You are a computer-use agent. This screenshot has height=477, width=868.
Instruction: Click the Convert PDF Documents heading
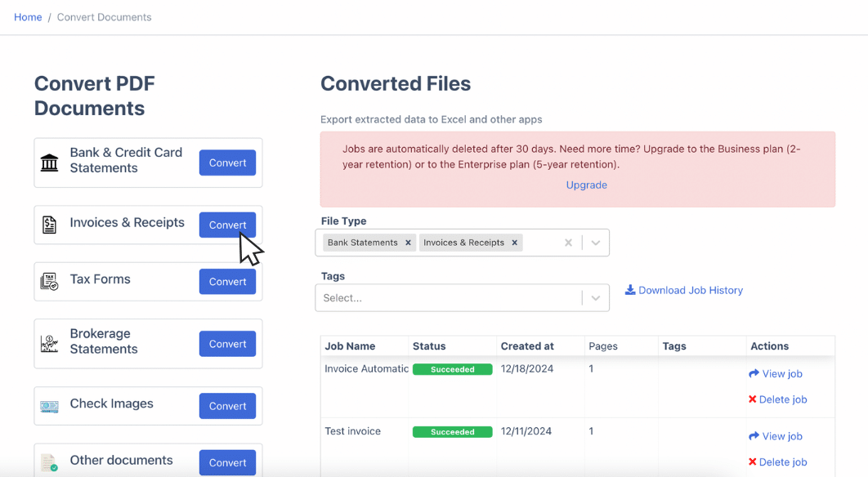click(95, 96)
